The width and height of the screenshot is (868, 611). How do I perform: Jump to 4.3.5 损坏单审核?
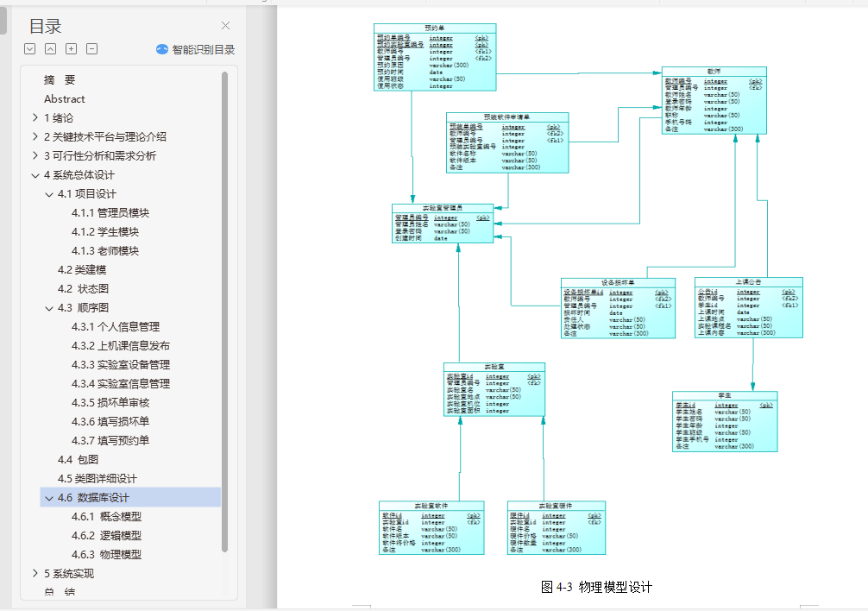(x=110, y=402)
